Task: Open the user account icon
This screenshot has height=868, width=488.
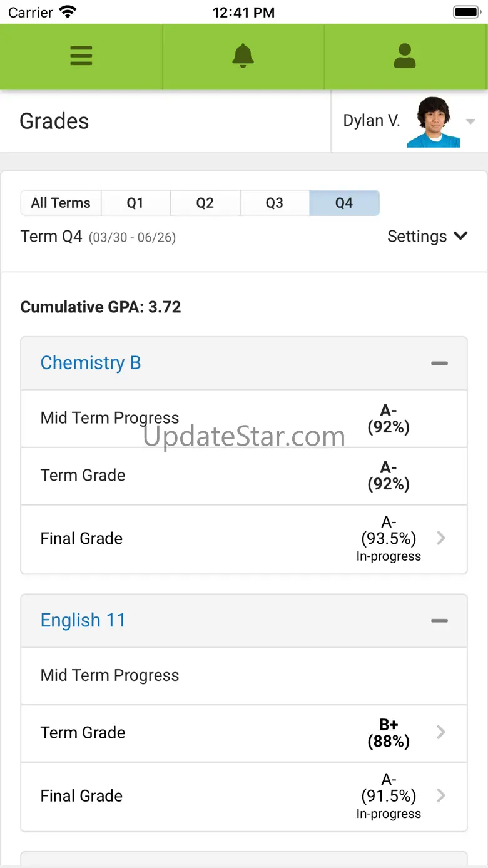Action: [x=405, y=56]
